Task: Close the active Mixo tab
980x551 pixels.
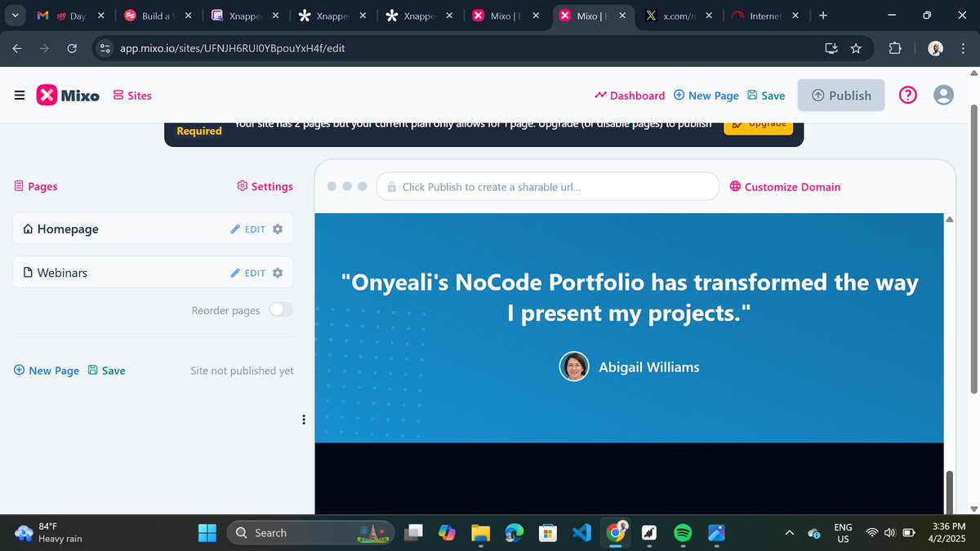Action: 621,16
